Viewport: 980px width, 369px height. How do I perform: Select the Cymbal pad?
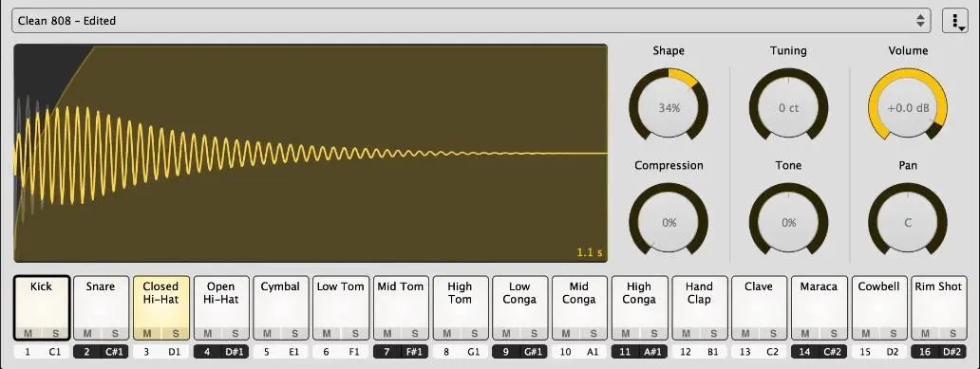[x=281, y=307]
